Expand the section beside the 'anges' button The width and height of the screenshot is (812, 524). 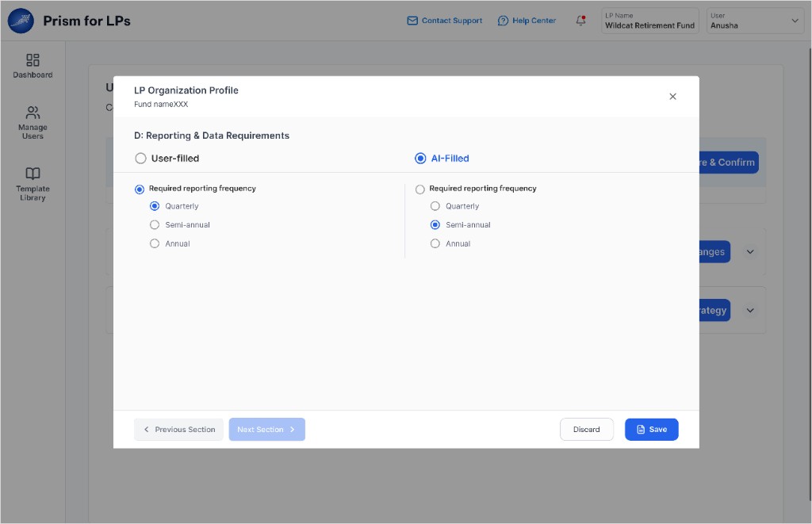click(x=750, y=252)
